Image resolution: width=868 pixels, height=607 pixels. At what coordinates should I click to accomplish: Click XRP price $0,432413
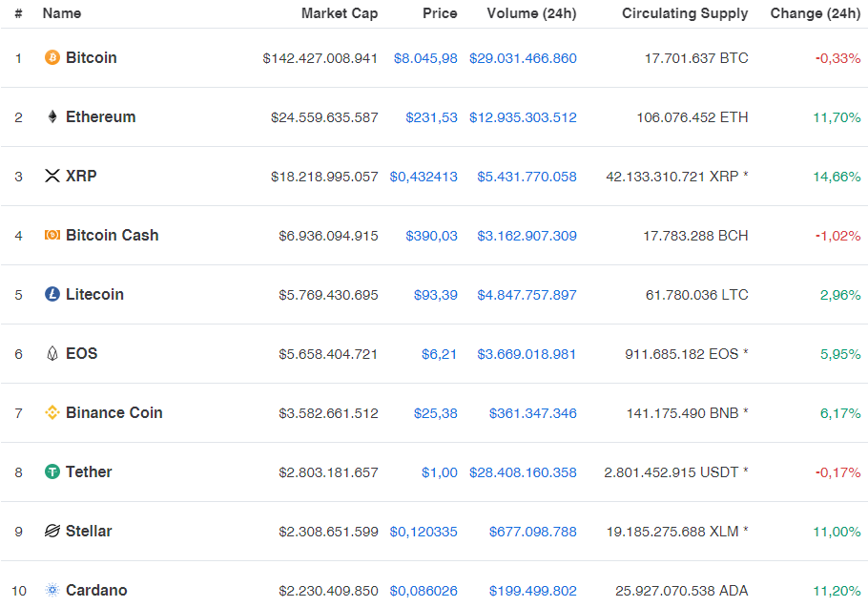point(424,177)
